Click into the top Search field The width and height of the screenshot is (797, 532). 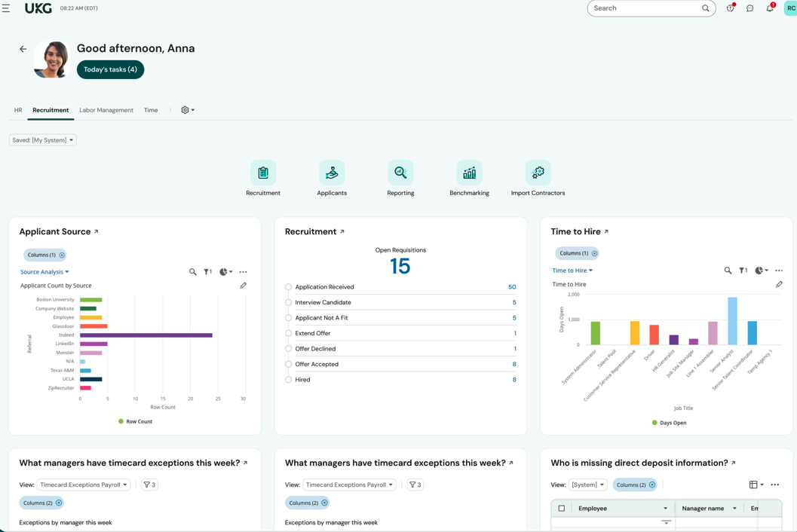(645, 8)
